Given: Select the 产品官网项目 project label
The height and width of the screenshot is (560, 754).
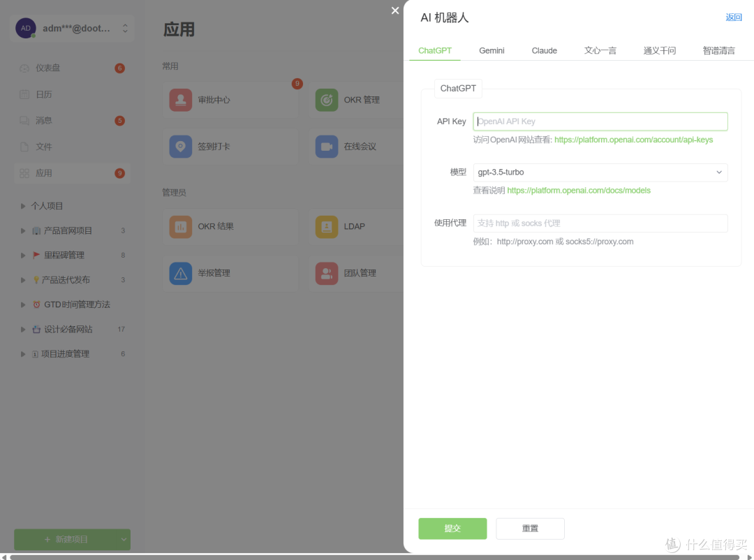Looking at the screenshot, I should 68,230.
